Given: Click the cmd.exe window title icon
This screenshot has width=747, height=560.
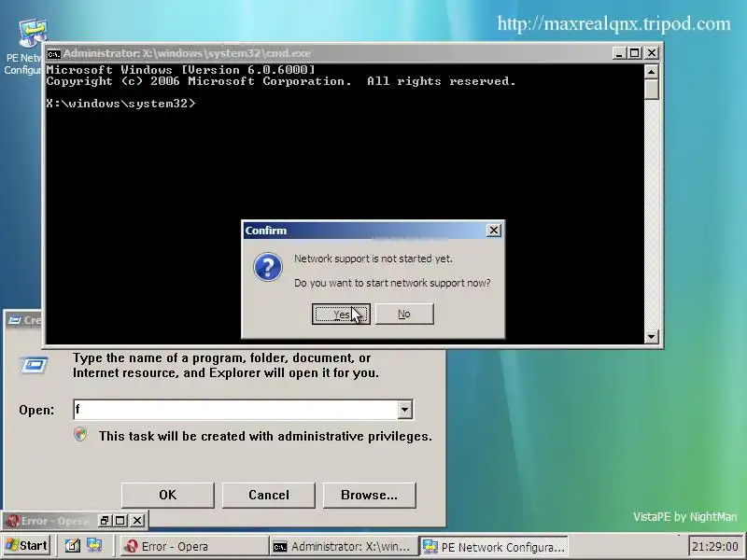Looking at the screenshot, I should [x=54, y=53].
